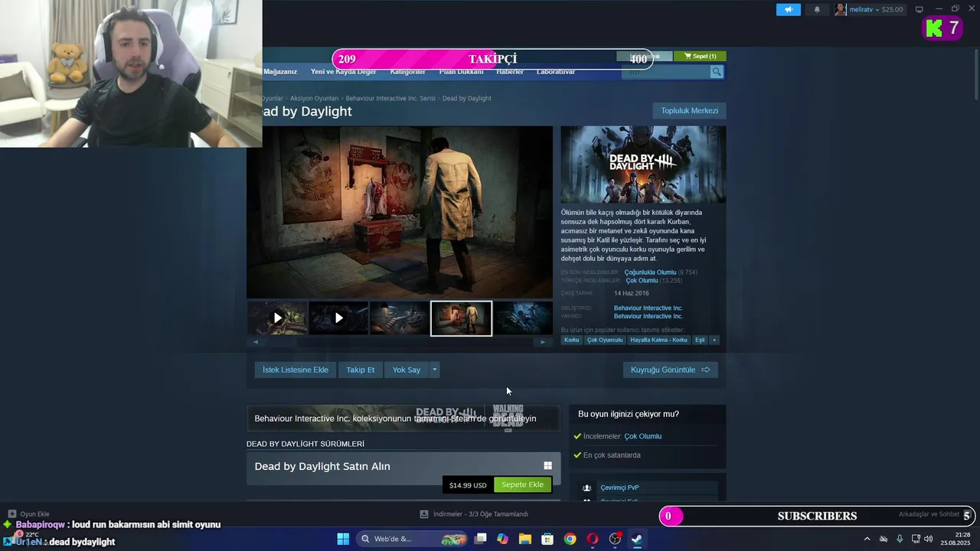This screenshot has height=551, width=980.
Task: Open the Laboratuvar menu item
Action: click(x=556, y=72)
